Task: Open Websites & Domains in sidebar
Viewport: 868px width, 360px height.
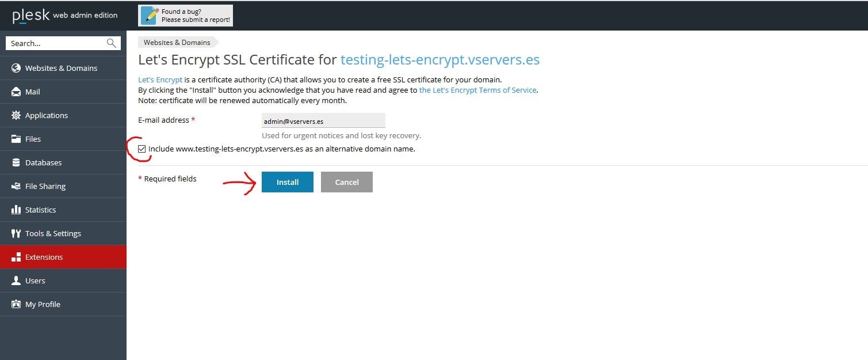Action: point(63,68)
